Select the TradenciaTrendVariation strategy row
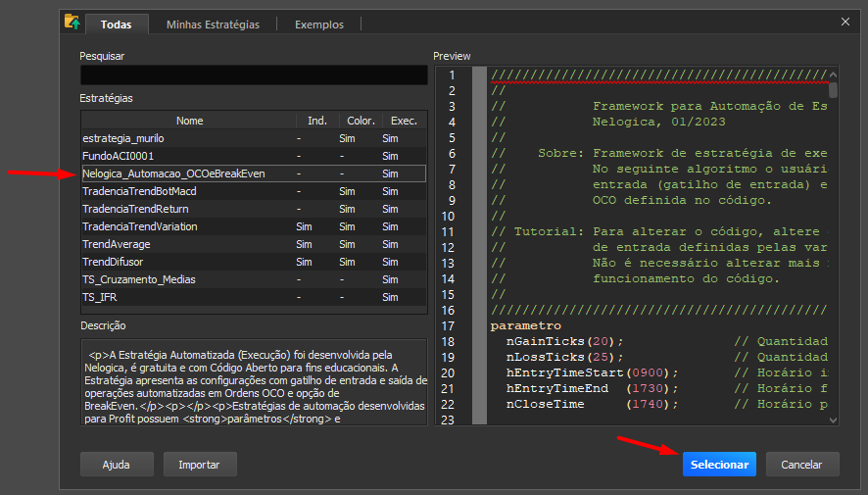Image resolution: width=868 pixels, height=495 pixels. click(254, 227)
